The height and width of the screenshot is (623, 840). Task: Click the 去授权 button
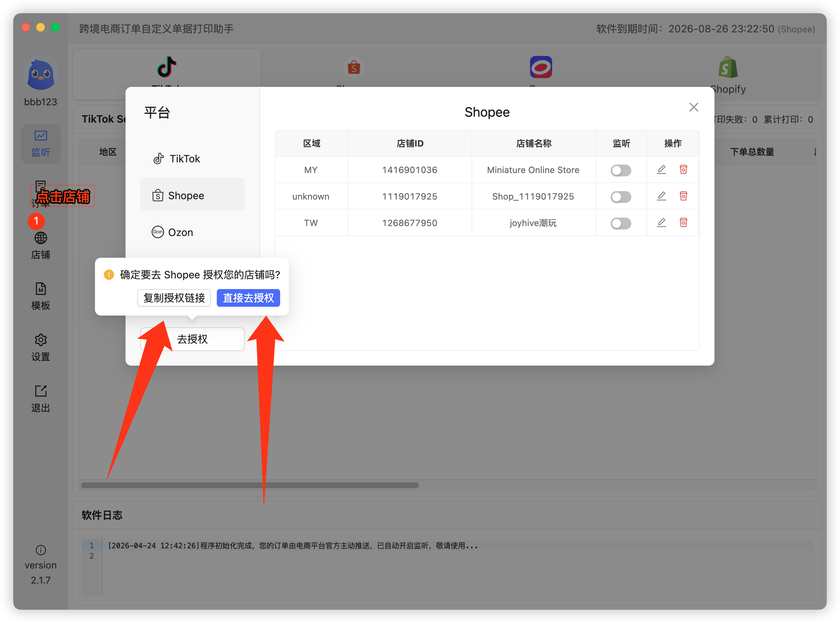pos(192,339)
